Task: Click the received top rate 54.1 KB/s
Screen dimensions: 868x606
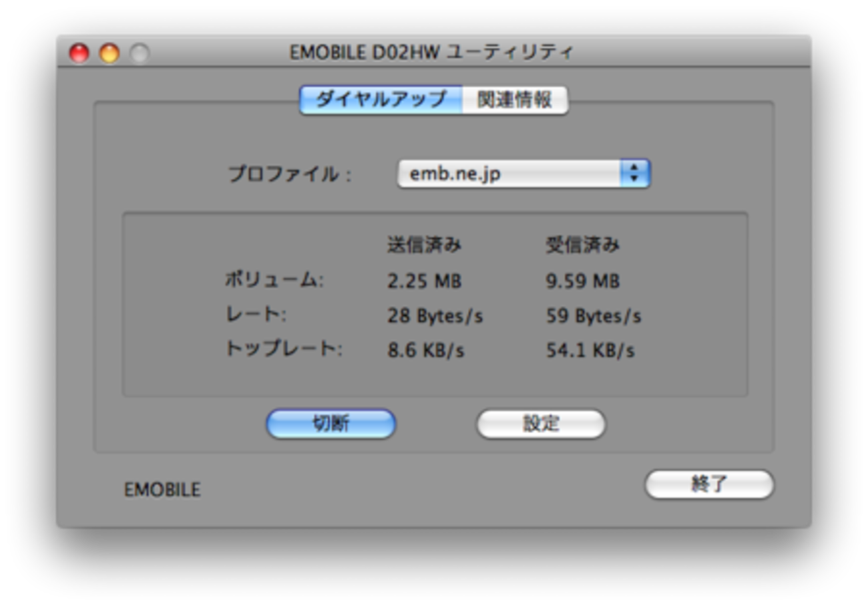Action: (x=590, y=351)
